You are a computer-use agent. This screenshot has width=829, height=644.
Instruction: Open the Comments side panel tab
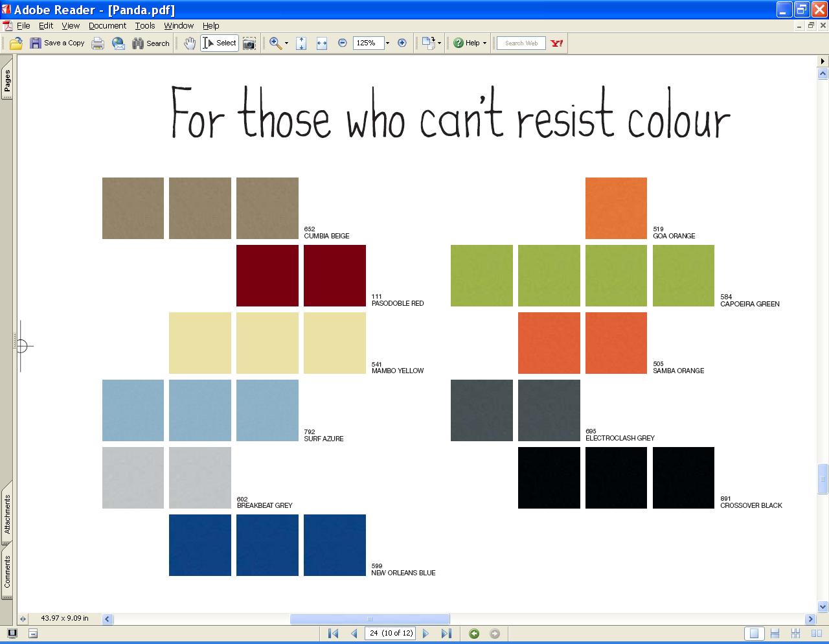pyautogui.click(x=7, y=571)
